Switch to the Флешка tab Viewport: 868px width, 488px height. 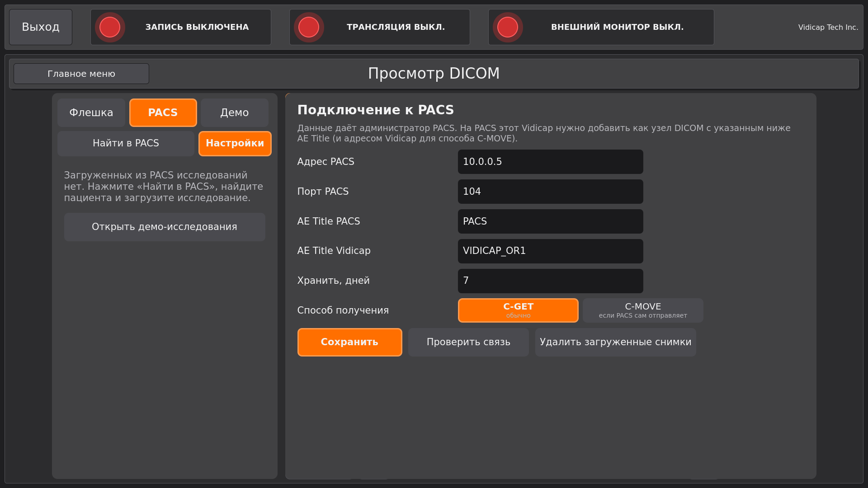point(91,113)
